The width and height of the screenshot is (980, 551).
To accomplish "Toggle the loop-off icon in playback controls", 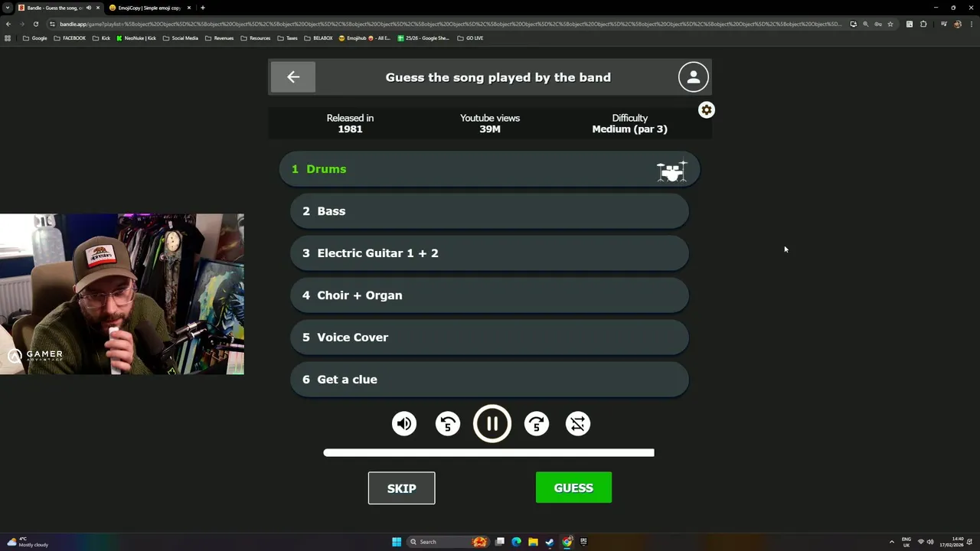I will pyautogui.click(x=578, y=424).
